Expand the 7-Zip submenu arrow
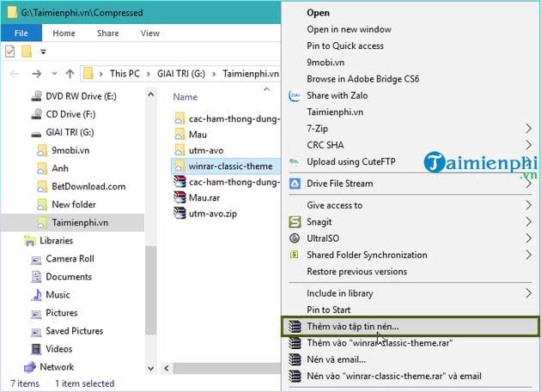Image resolution: width=541 pixels, height=392 pixels. click(528, 129)
